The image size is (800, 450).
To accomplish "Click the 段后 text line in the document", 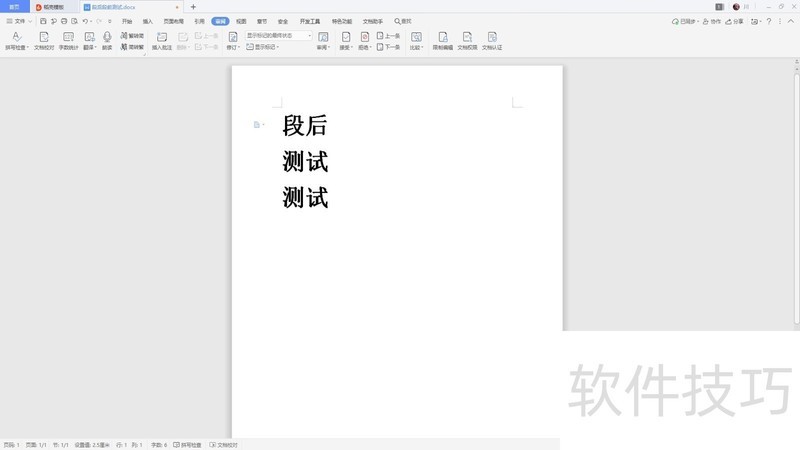I will [305, 126].
